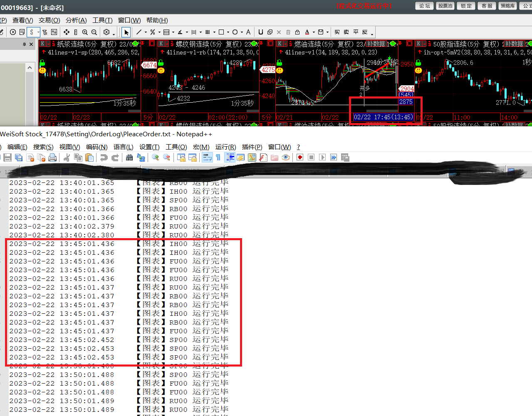Toggle the pin on left side panel

24,44
